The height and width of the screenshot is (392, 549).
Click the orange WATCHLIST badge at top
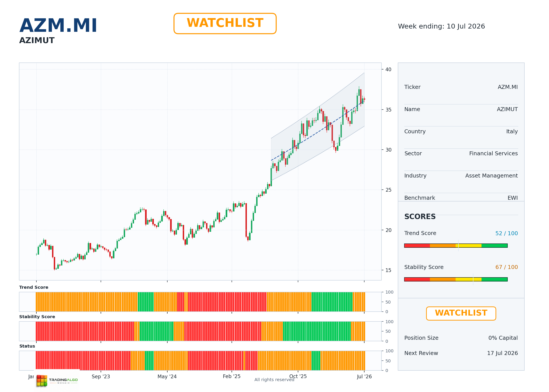(x=225, y=24)
